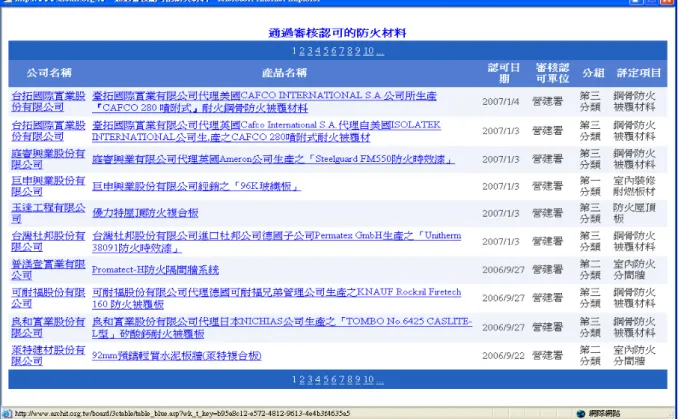This screenshot has height=419, width=681.
Task: Click the '...' more-pages link in the top pager
Action: click(380, 51)
